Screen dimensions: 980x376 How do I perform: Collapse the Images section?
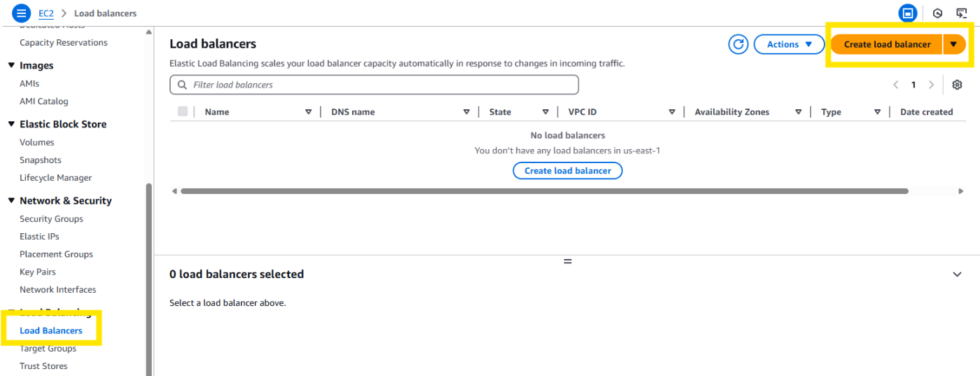click(11, 65)
